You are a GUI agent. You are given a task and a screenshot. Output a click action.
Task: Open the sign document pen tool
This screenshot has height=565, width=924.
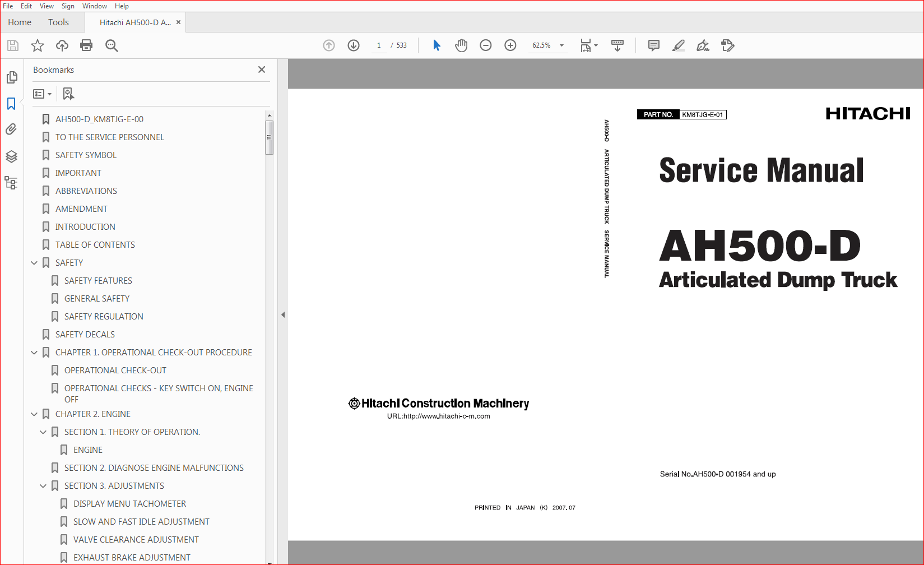point(703,45)
